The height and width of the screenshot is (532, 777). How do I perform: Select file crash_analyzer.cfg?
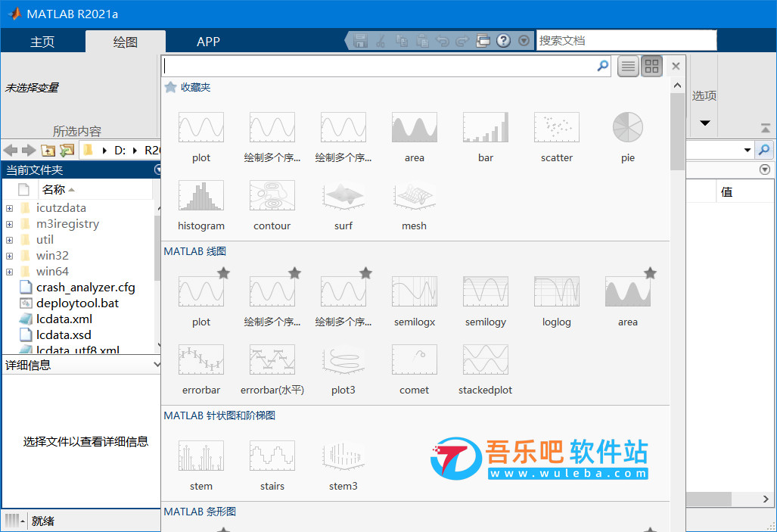tap(85, 288)
